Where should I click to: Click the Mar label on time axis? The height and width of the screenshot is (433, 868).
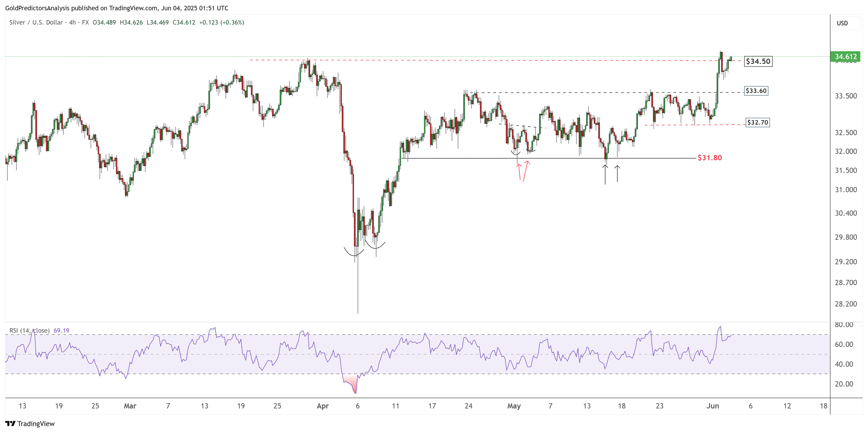click(x=130, y=406)
